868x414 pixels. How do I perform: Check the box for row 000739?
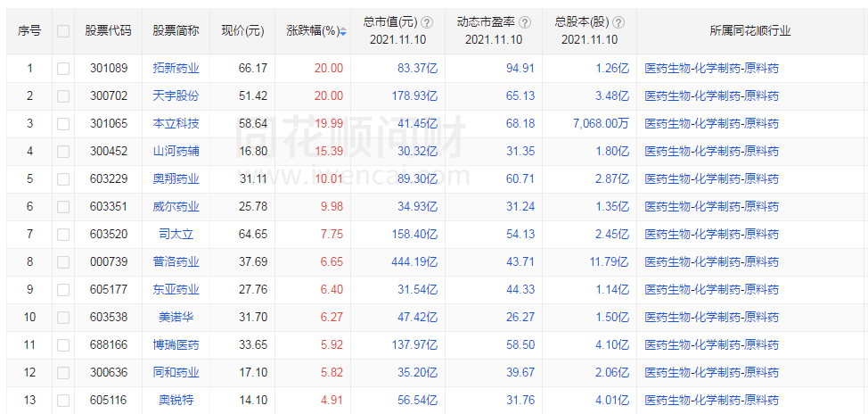click(63, 262)
